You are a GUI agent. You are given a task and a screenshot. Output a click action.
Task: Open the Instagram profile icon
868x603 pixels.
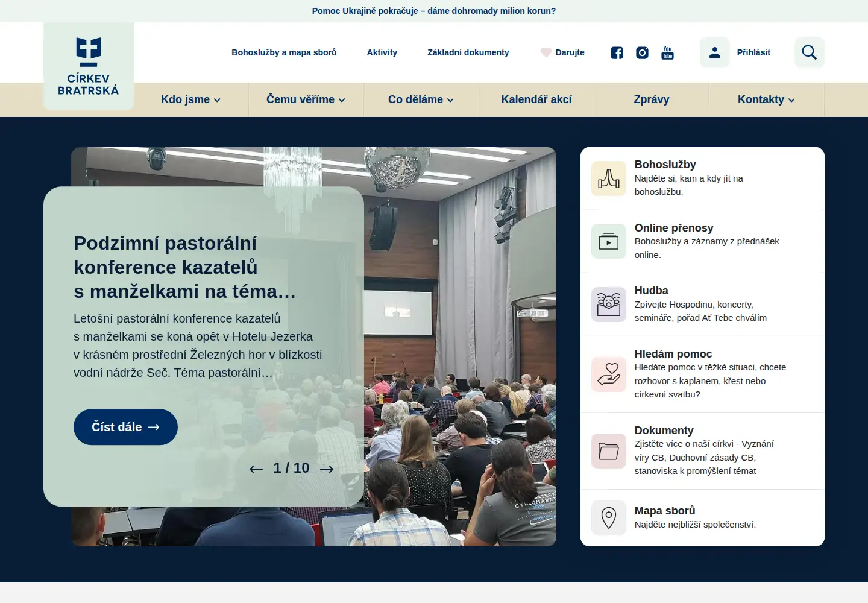coord(642,52)
